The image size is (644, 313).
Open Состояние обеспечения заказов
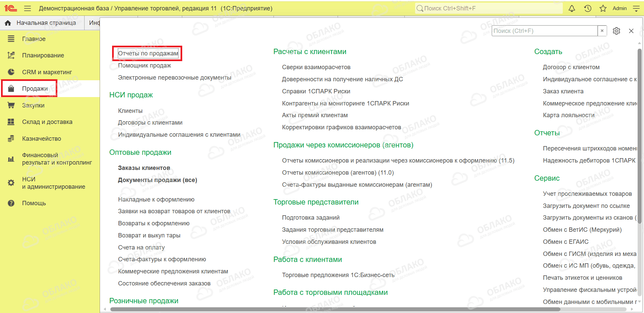164,283
